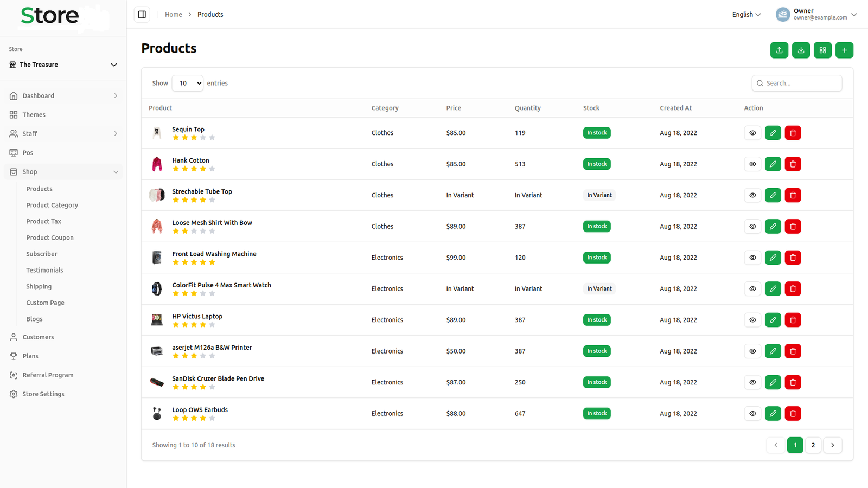Delete the Hank Cotton product
This screenshot has width=868, height=488.
point(793,164)
